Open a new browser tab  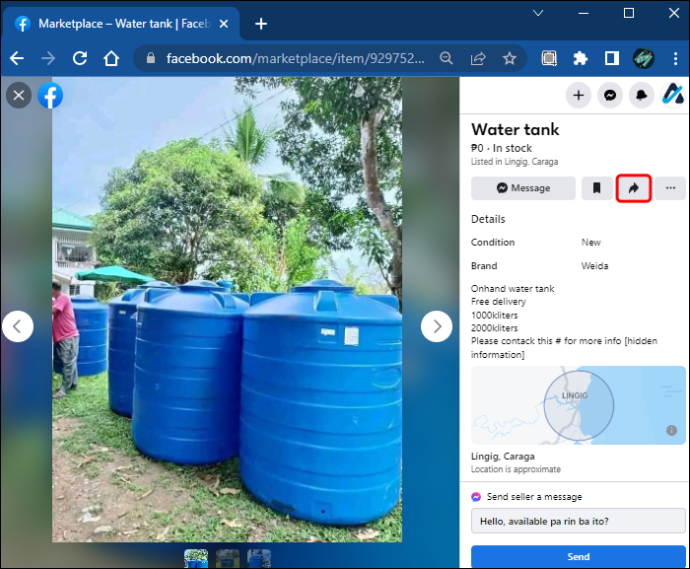[x=261, y=23]
